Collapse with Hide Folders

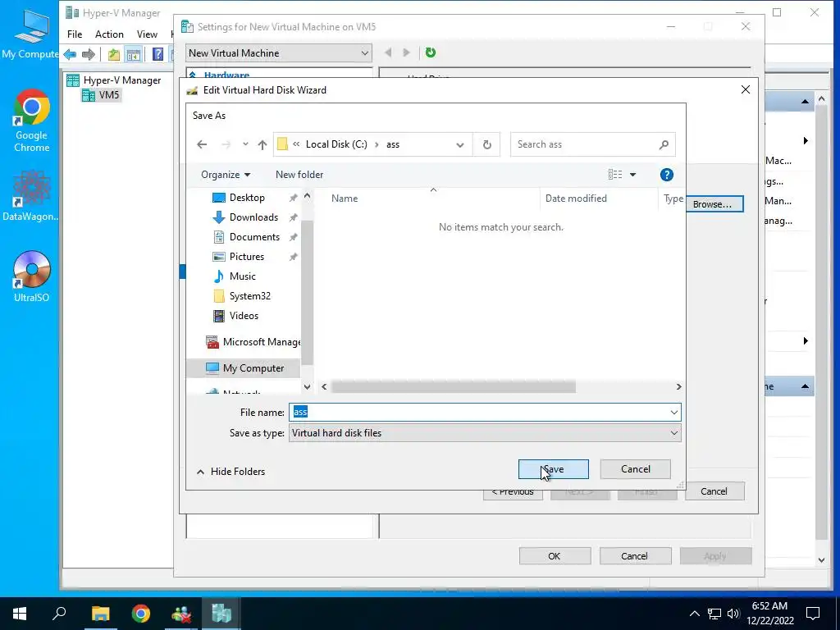[231, 472]
